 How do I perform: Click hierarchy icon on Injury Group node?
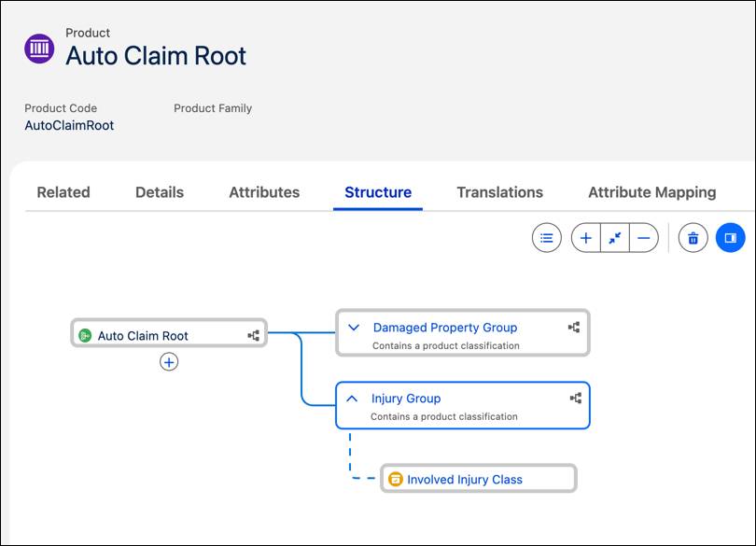pos(576,398)
